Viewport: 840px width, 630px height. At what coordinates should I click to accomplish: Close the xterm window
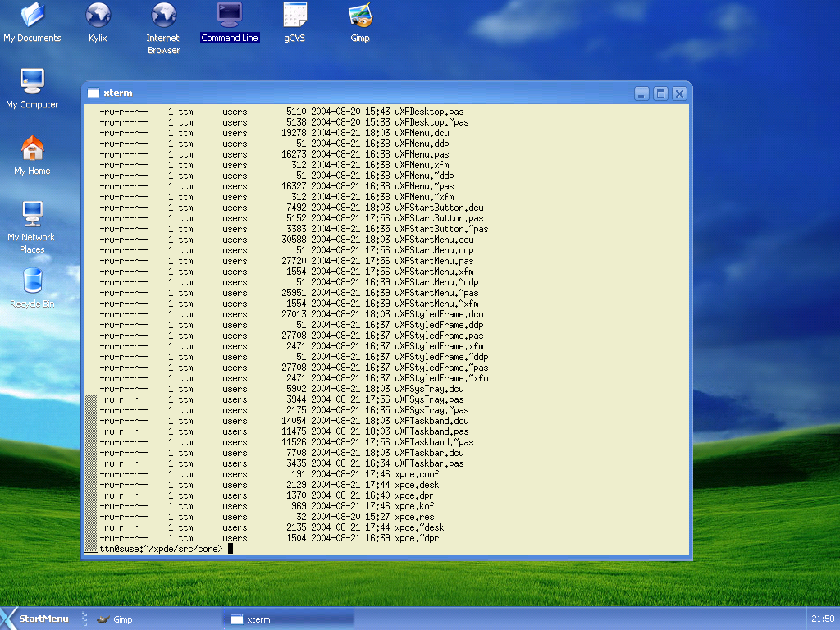[679, 94]
